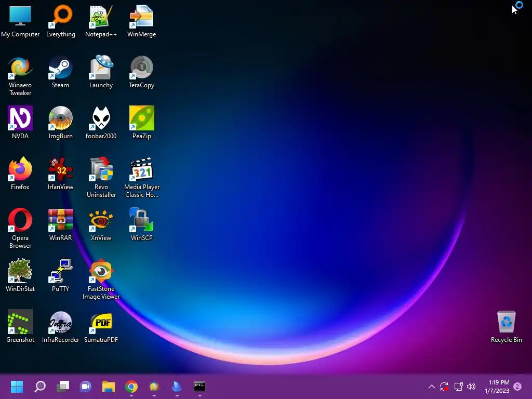The width and height of the screenshot is (532, 399).
Task: Click the Opera Browser shortcut
Action: [20, 229]
